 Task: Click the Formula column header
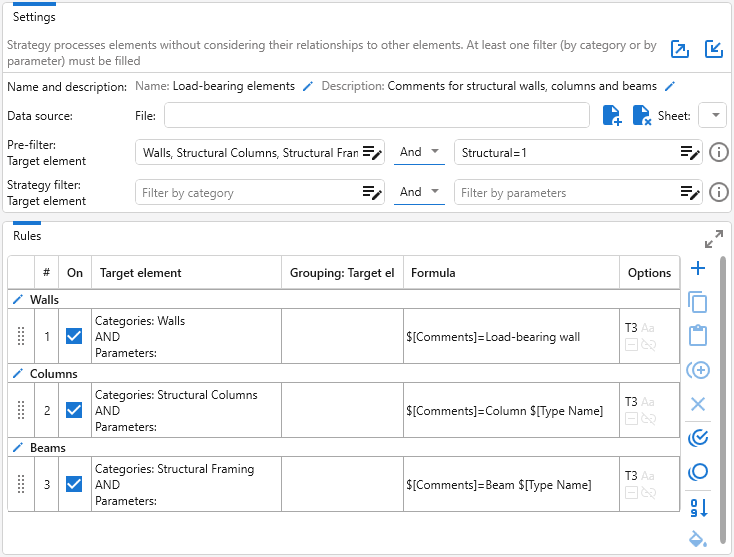511,272
